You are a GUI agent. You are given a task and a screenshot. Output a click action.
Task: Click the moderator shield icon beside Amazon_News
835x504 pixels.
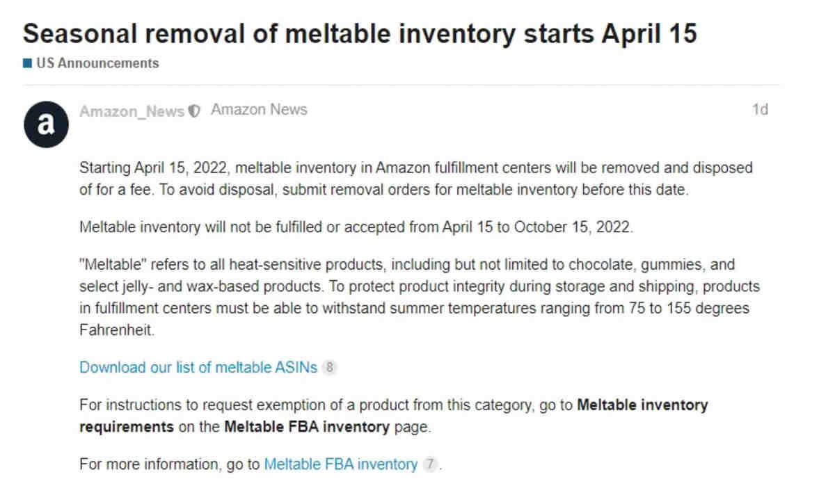[195, 111]
